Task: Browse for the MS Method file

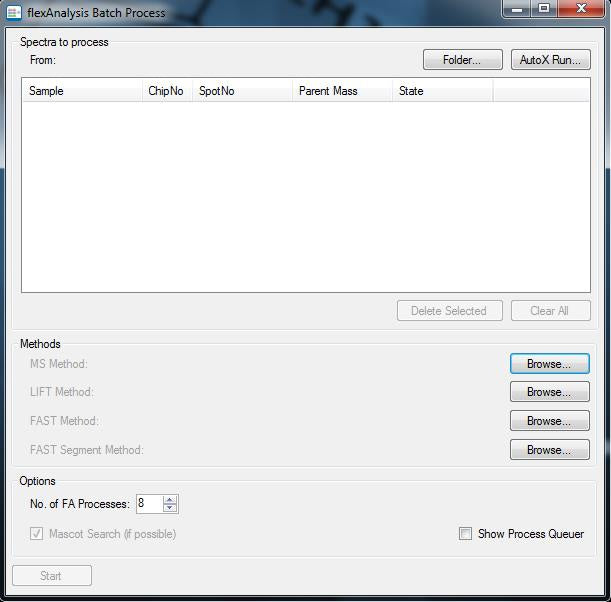Action: 549,364
